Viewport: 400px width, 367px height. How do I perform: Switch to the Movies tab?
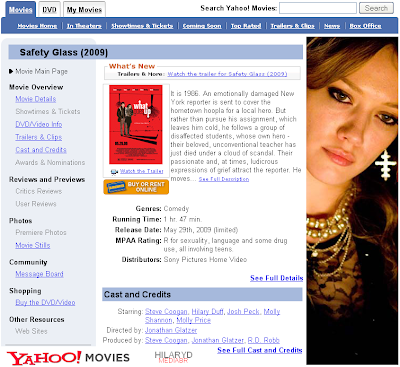point(20,10)
